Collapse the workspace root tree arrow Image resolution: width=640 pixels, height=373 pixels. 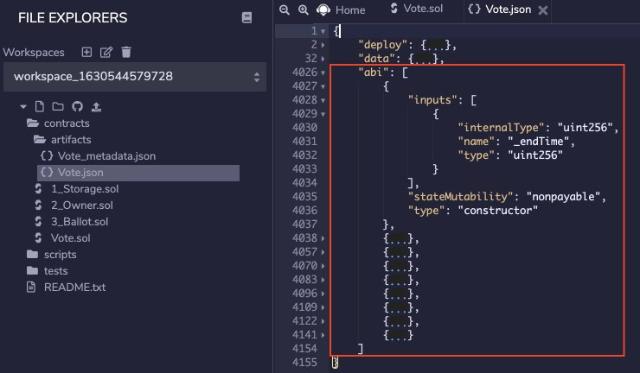point(23,107)
